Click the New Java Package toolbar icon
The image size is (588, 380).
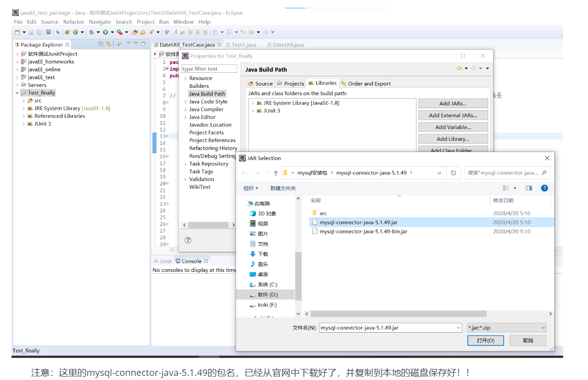click(x=67, y=32)
